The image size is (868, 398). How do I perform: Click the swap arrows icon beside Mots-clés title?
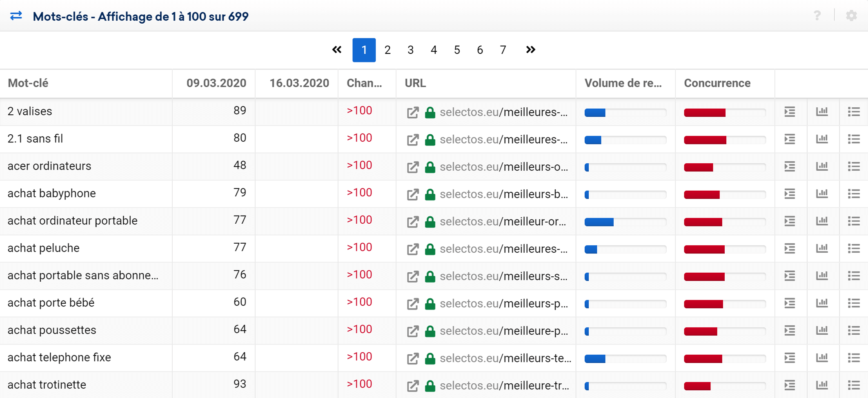coord(16,16)
